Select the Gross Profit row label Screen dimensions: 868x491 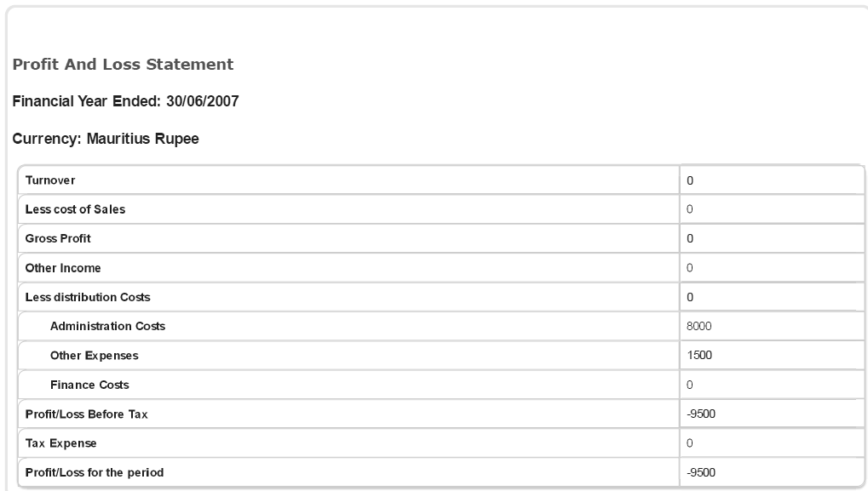point(58,239)
